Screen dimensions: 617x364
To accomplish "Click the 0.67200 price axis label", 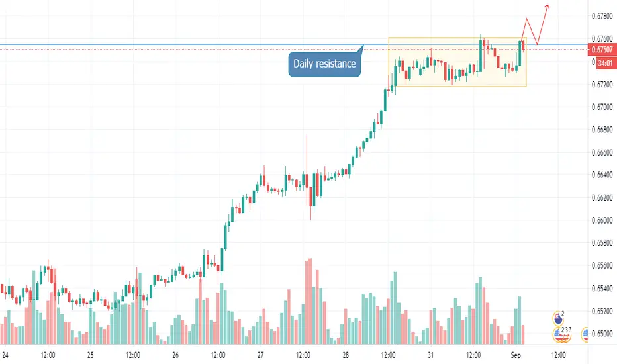I will point(602,84).
